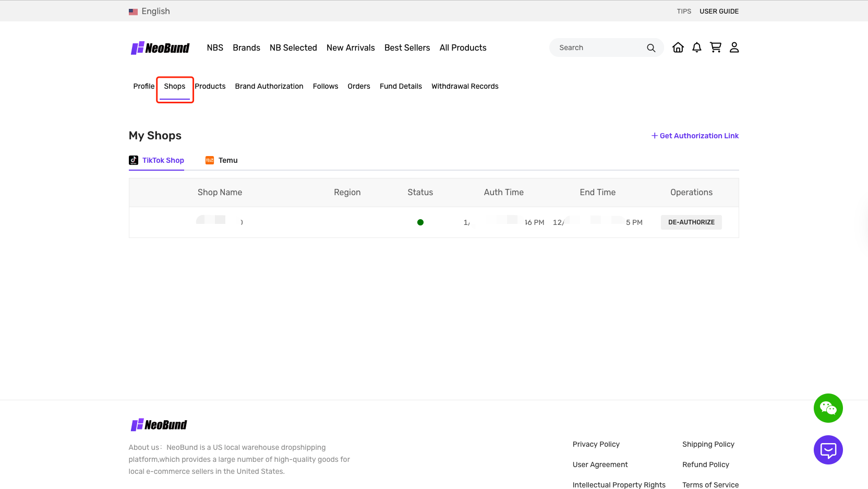Open the Refund Policy footer link

click(705, 464)
